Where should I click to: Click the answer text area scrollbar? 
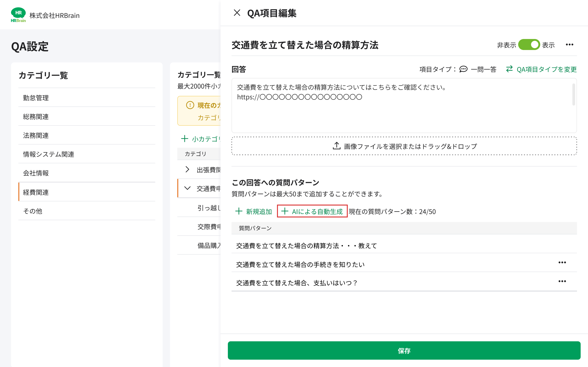pos(574,95)
